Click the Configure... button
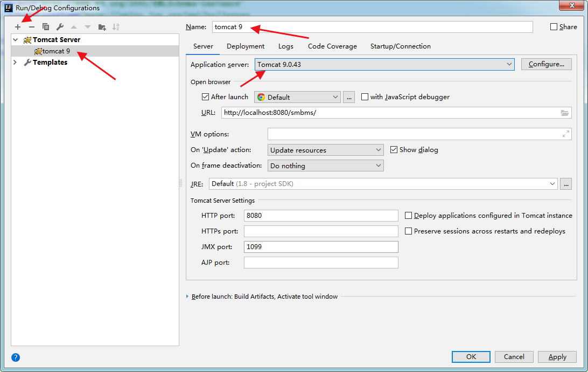Image resolution: width=588 pixels, height=372 pixels. click(546, 64)
